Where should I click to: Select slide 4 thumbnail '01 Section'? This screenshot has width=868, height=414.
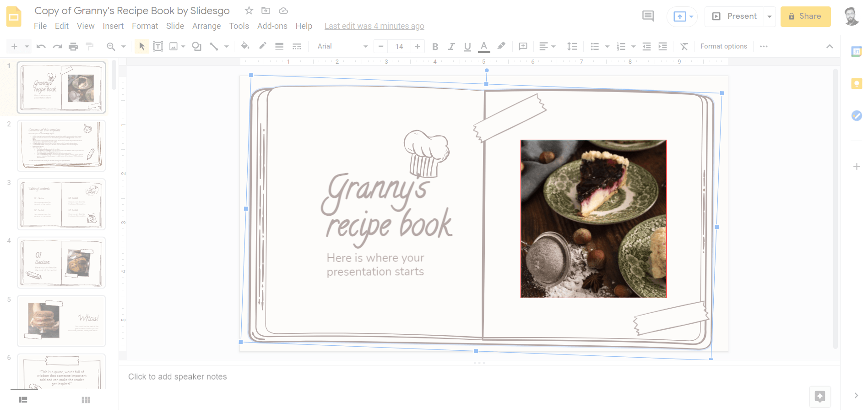pyautogui.click(x=61, y=262)
